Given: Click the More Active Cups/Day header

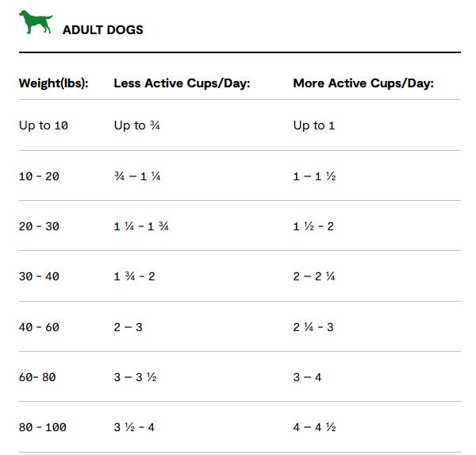Looking at the screenshot, I should (x=363, y=83).
